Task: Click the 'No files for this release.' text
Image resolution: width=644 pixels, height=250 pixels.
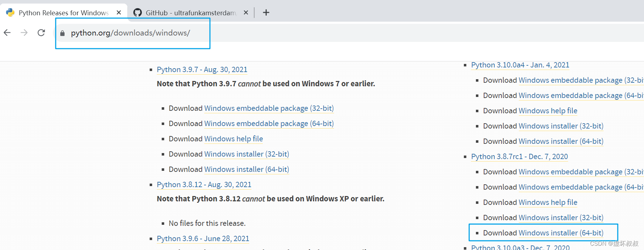Action: point(207,223)
